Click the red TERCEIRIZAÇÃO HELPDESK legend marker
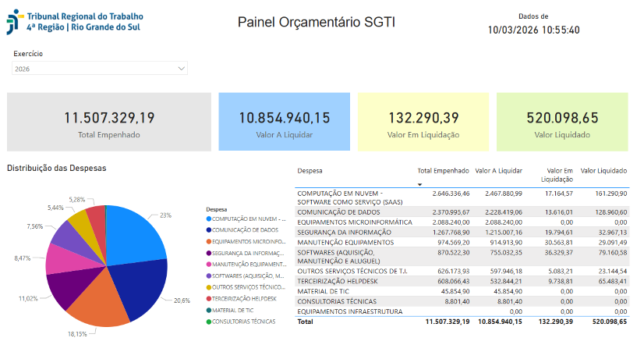Viewport: 644px width, 352px height. tap(209, 298)
